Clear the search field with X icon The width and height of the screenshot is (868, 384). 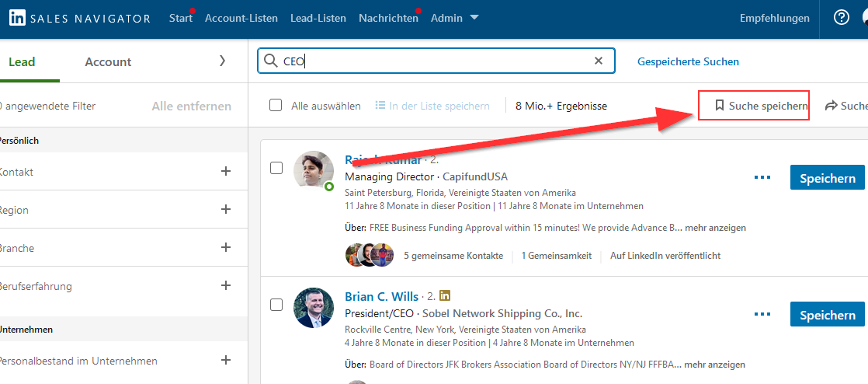pos(598,61)
